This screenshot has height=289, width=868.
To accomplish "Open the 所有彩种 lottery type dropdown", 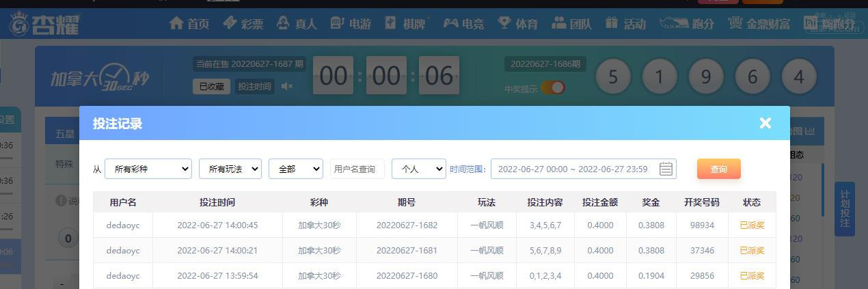I will click(x=148, y=169).
